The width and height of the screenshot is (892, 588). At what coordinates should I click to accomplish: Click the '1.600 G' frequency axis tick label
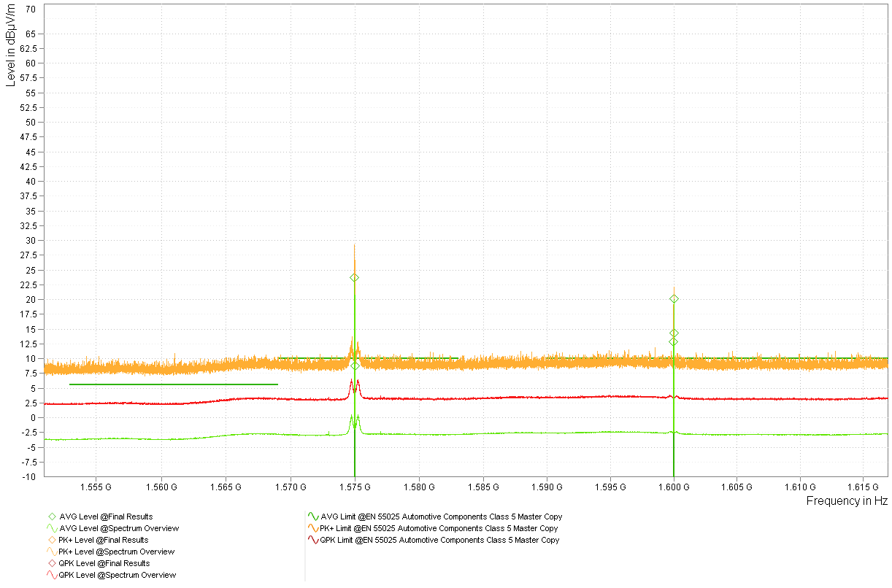[673, 486]
